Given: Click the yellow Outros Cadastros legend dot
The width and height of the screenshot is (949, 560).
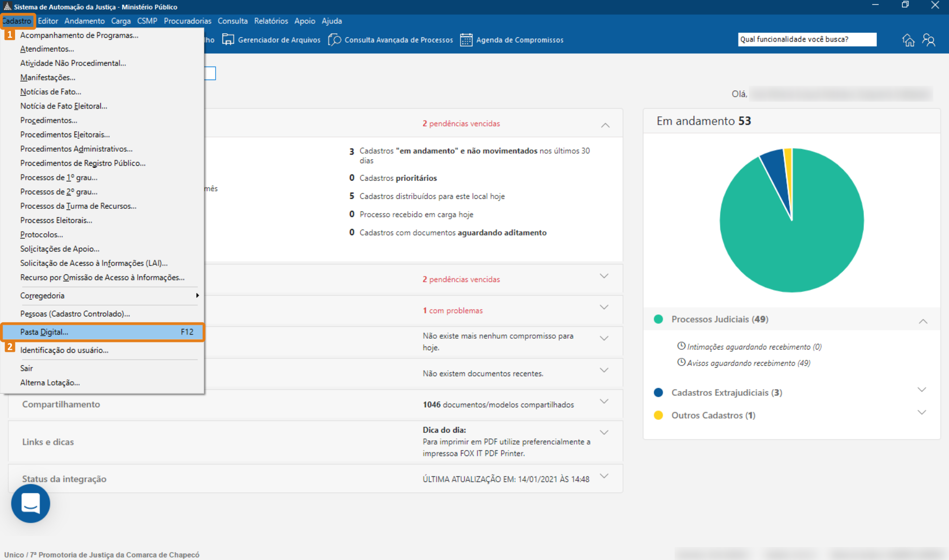Looking at the screenshot, I should tap(658, 415).
